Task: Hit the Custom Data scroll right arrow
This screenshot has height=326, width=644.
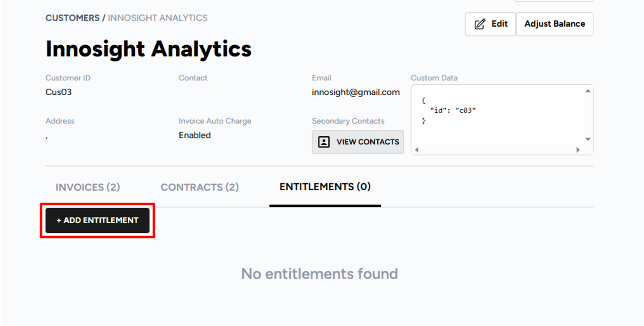Action: click(578, 150)
